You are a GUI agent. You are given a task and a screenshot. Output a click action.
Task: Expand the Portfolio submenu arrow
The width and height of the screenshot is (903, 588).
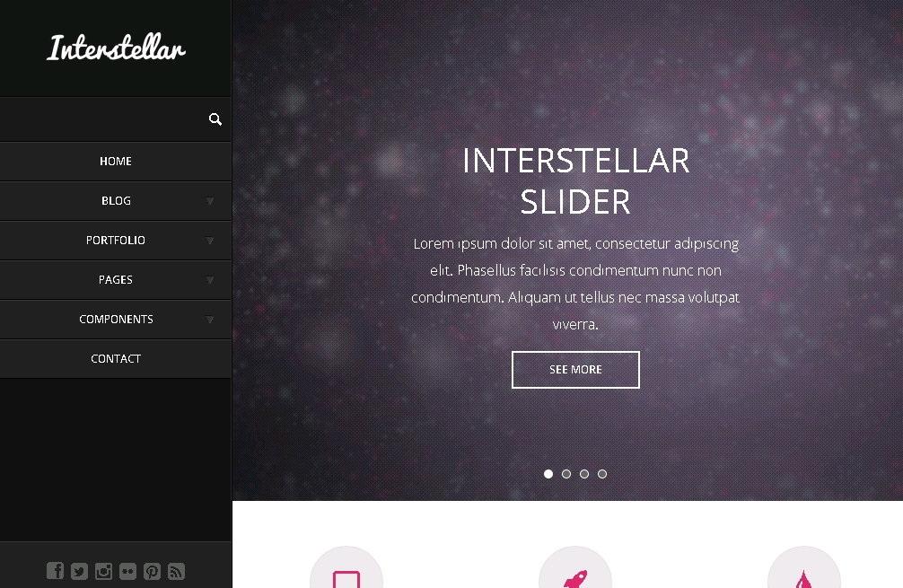pyautogui.click(x=210, y=241)
